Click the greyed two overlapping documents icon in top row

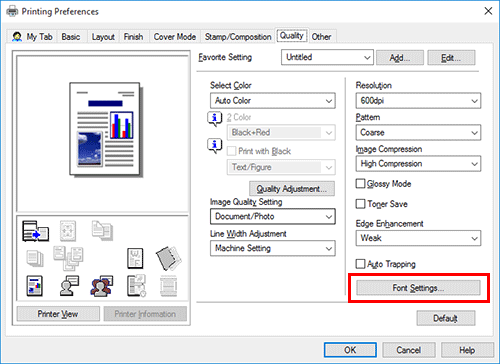pos(102,230)
